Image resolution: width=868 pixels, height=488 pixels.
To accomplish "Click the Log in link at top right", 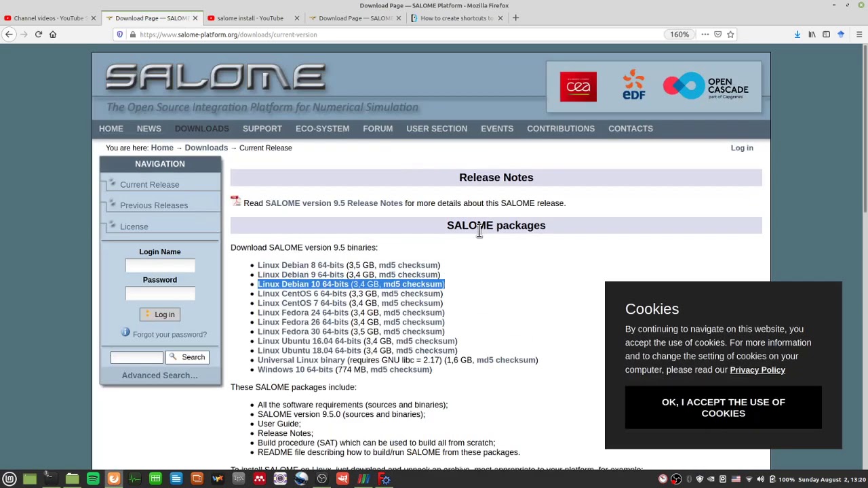I will coord(742,148).
